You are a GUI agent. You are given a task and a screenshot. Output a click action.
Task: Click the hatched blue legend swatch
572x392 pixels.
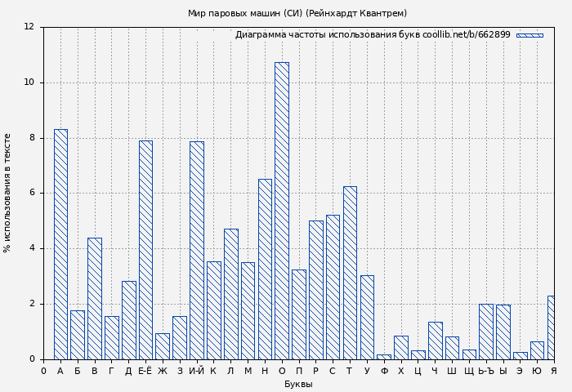point(530,35)
